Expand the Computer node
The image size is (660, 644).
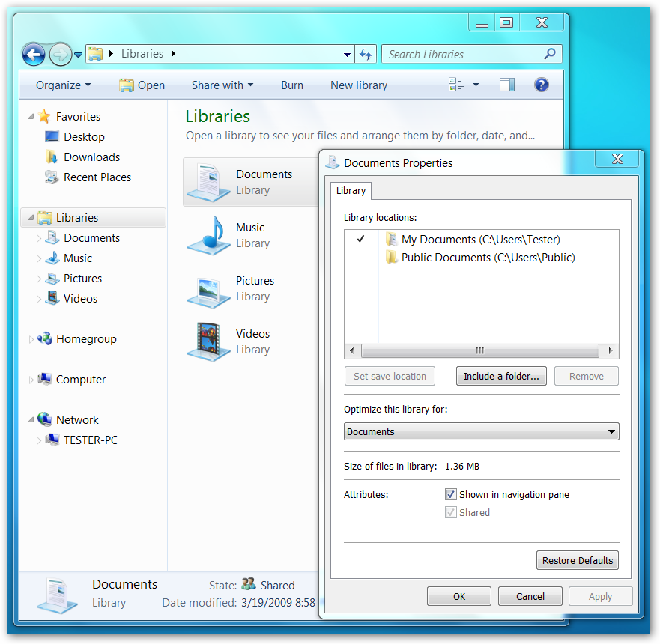pos(31,380)
